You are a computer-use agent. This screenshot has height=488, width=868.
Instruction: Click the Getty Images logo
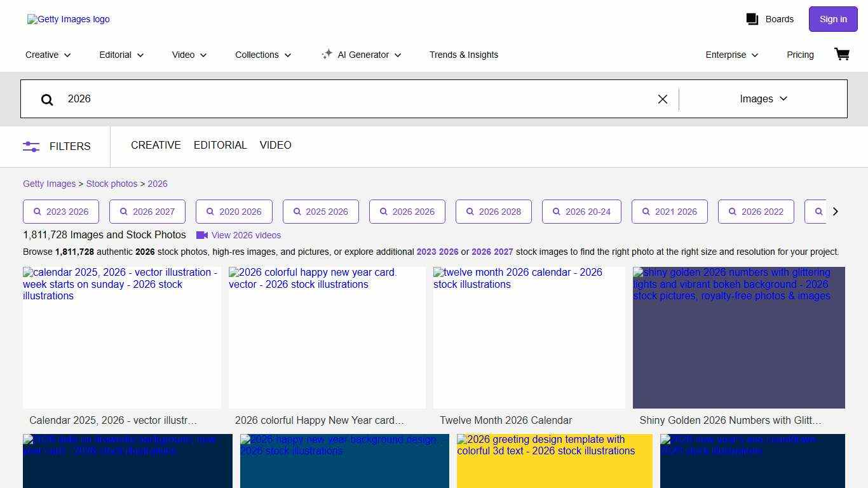pos(69,19)
